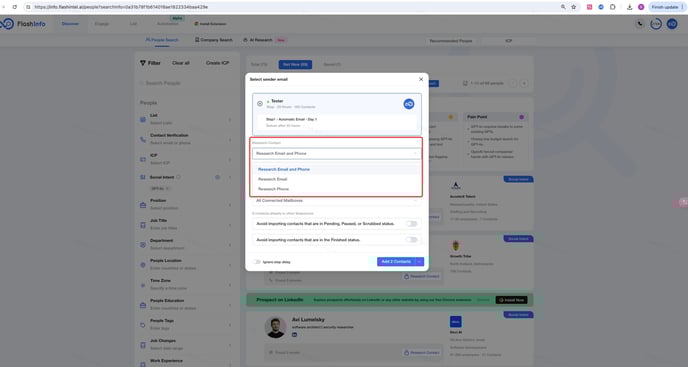Open the Engage top navigation tab
Viewport: 688px width, 367px height.
pyautogui.click(x=102, y=24)
